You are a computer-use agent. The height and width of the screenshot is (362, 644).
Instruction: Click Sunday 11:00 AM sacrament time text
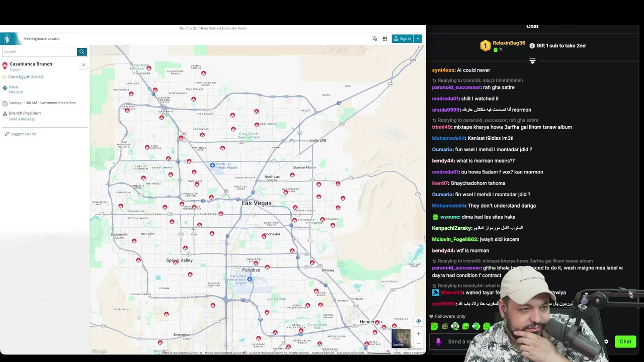point(42,103)
